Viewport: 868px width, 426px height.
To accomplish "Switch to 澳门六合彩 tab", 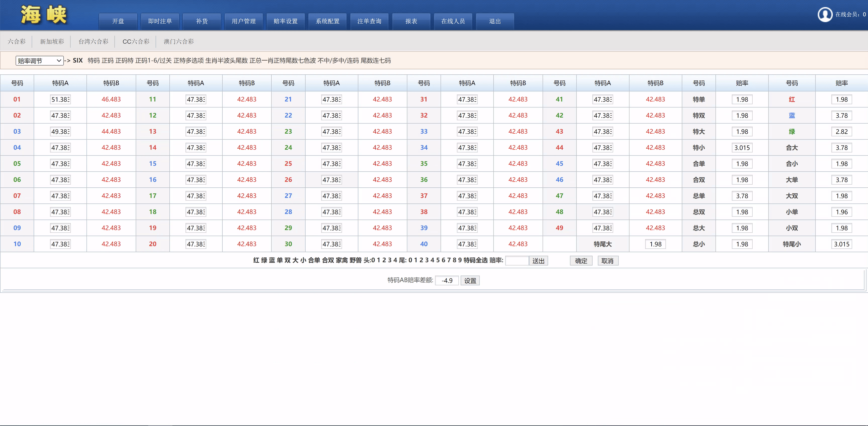I will (x=179, y=41).
